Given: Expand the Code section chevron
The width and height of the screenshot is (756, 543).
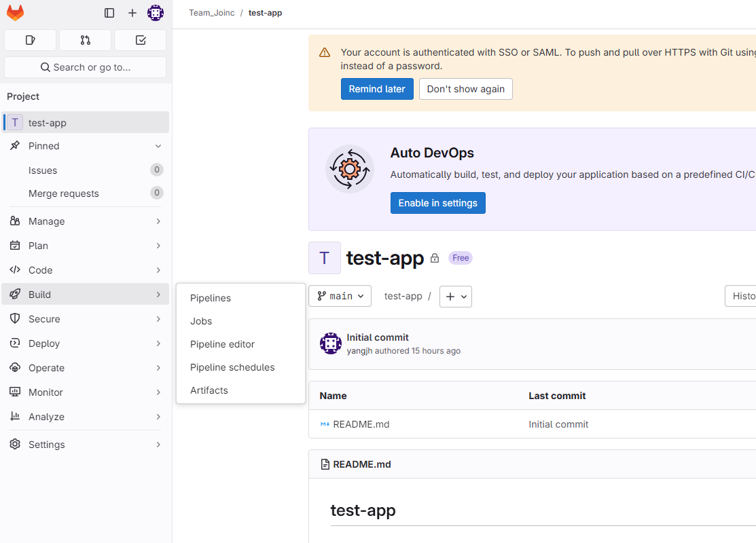Looking at the screenshot, I should click(x=158, y=270).
